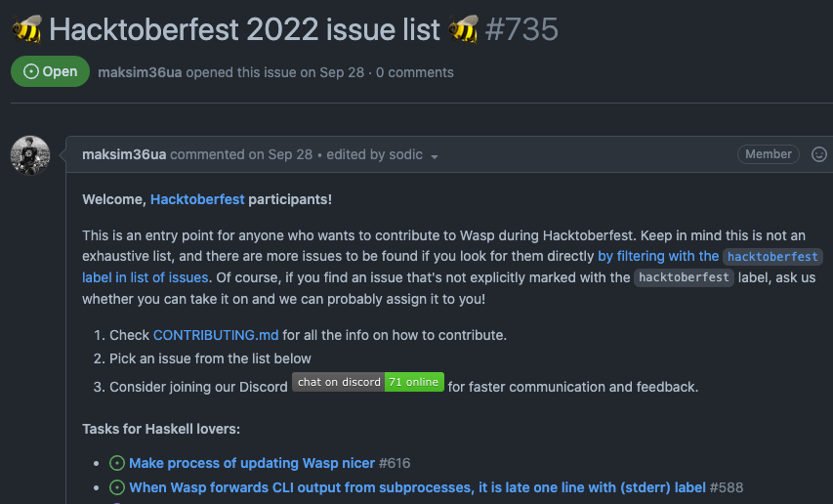Screen dimensions: 833x504
Task: Click the green Open status badge
Action: tap(50, 71)
